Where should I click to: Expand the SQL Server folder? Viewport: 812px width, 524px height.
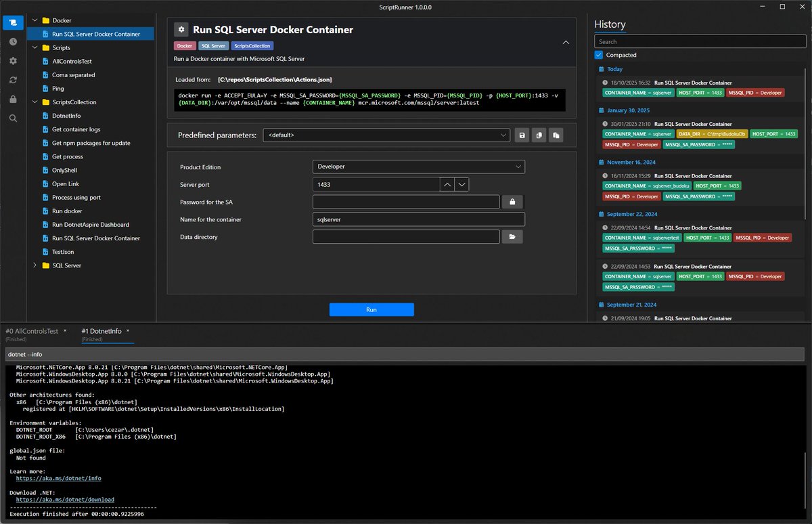[35, 265]
